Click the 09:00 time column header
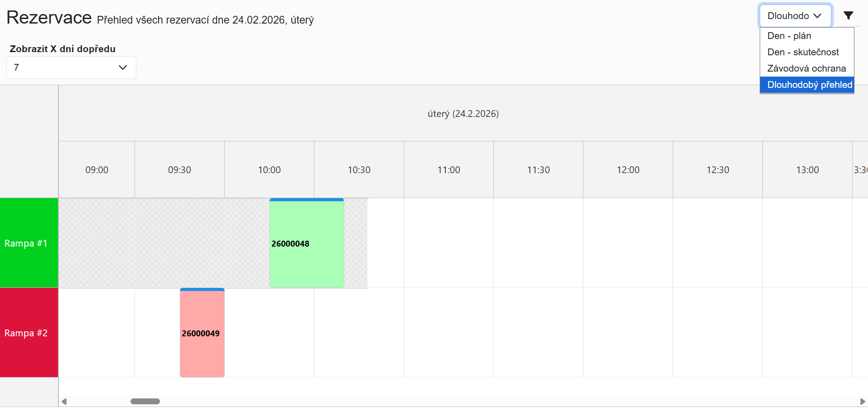The width and height of the screenshot is (868, 412). 96,170
